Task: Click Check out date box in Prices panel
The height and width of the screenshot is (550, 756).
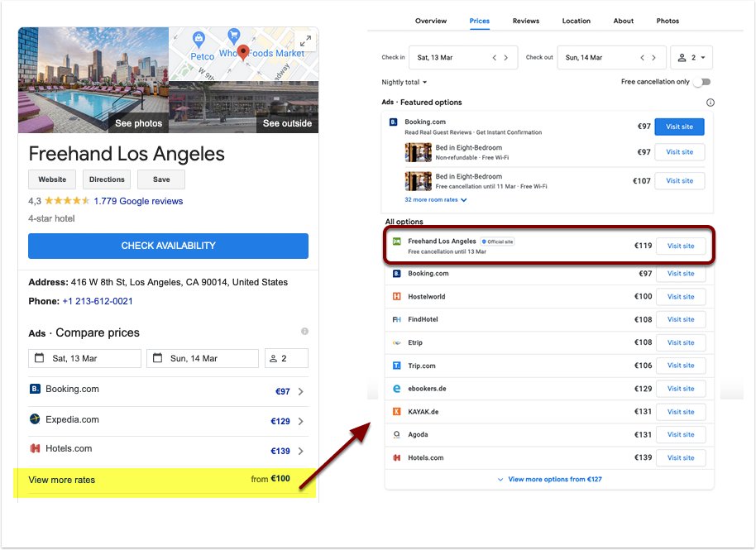Action: (x=611, y=57)
